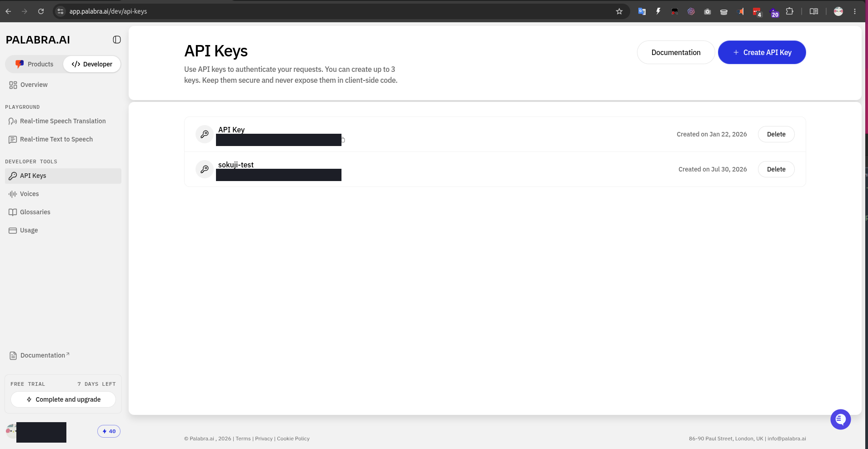The height and width of the screenshot is (449, 868).
Task: Delete the sokuji-test key
Action: [776, 169]
